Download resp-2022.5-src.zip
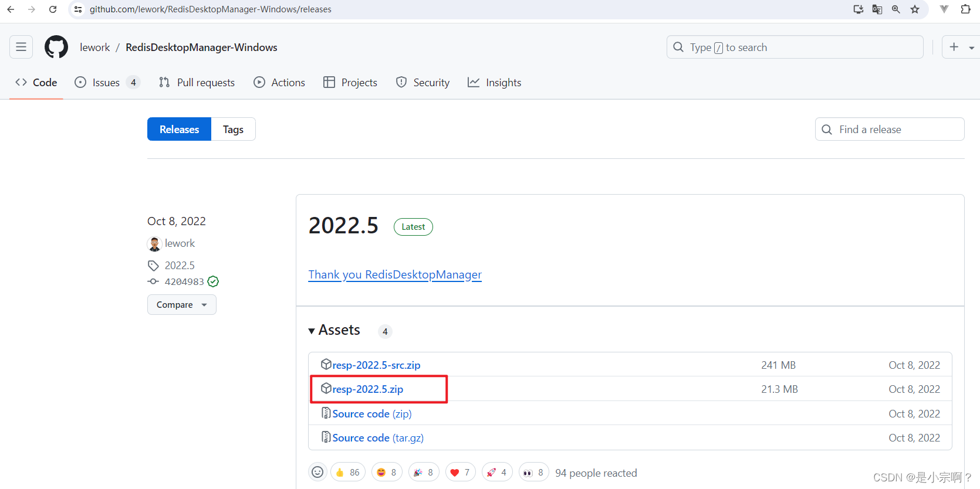The height and width of the screenshot is (489, 980). pos(376,365)
